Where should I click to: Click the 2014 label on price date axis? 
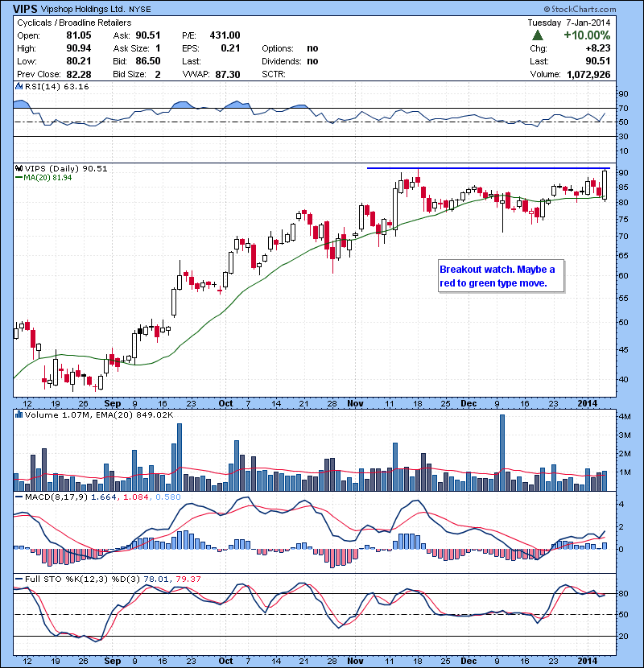pyautogui.click(x=588, y=403)
